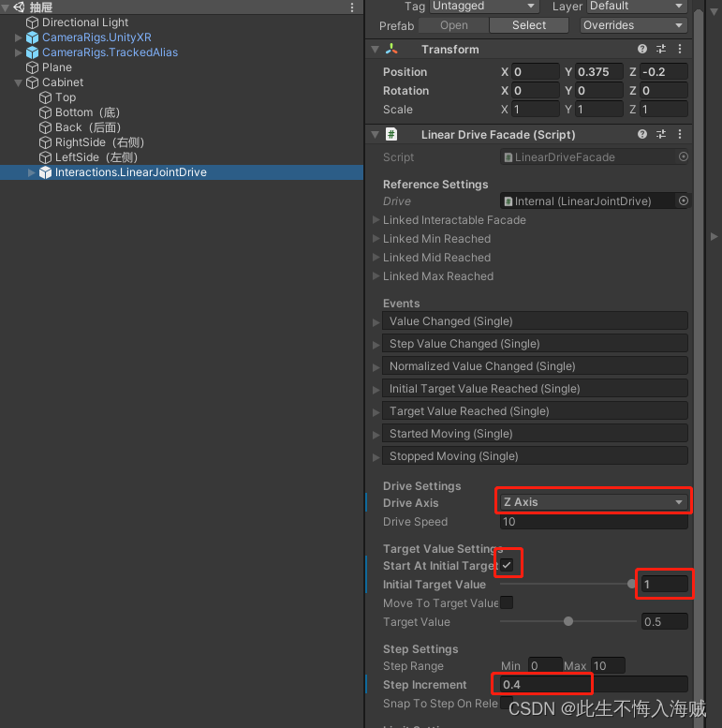Expand Linked Interactable Facade foldout
Viewport: 722px width, 728px height.
click(x=376, y=220)
